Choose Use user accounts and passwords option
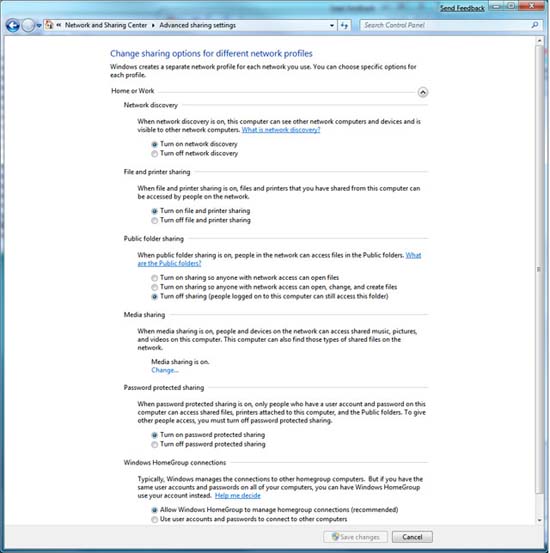 pos(155,519)
